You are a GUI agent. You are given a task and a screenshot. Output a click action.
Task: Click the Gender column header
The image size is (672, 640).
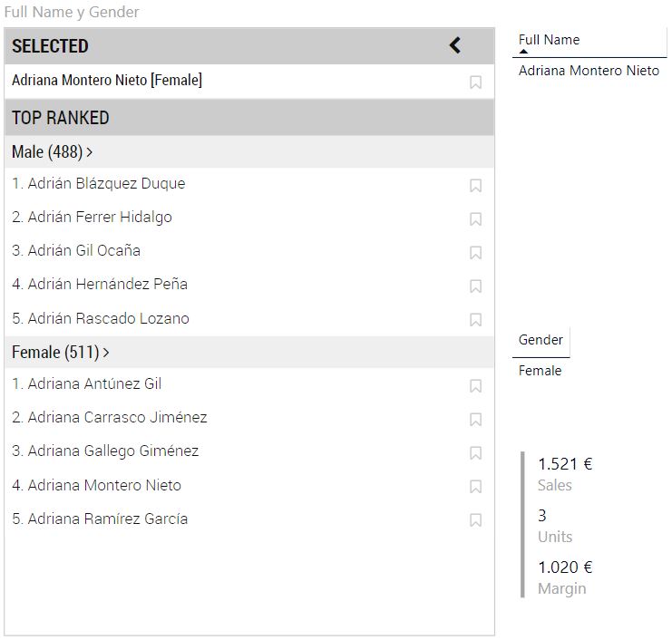coord(541,340)
